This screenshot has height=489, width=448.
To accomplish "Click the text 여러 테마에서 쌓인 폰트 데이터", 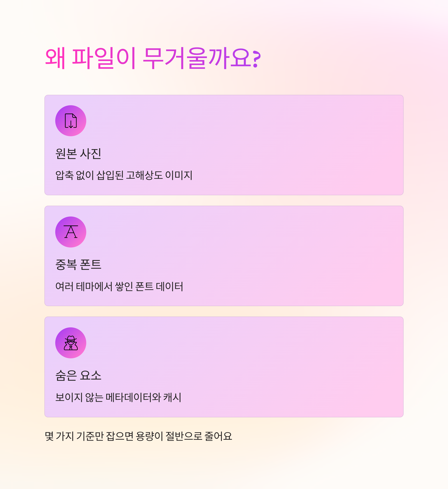I will pyautogui.click(x=119, y=286).
